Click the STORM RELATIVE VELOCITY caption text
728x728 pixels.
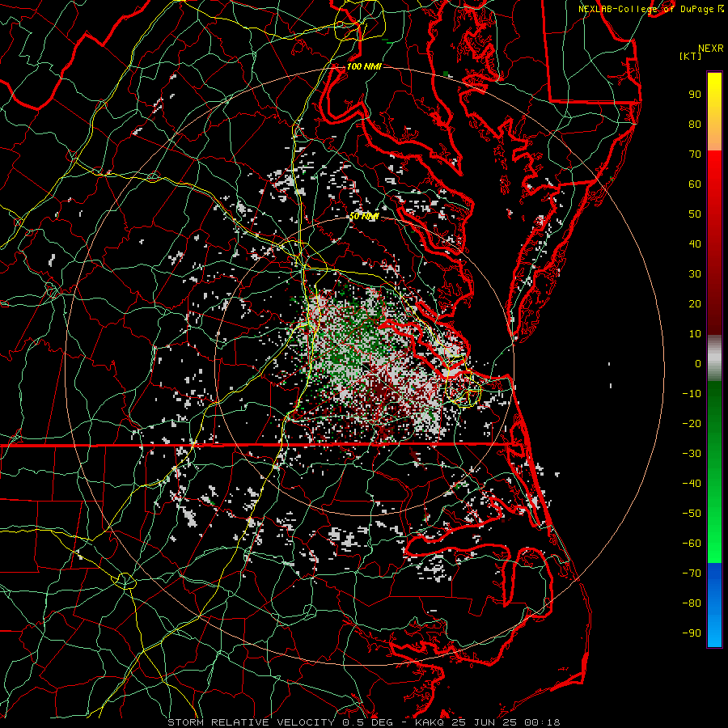pos(251,722)
